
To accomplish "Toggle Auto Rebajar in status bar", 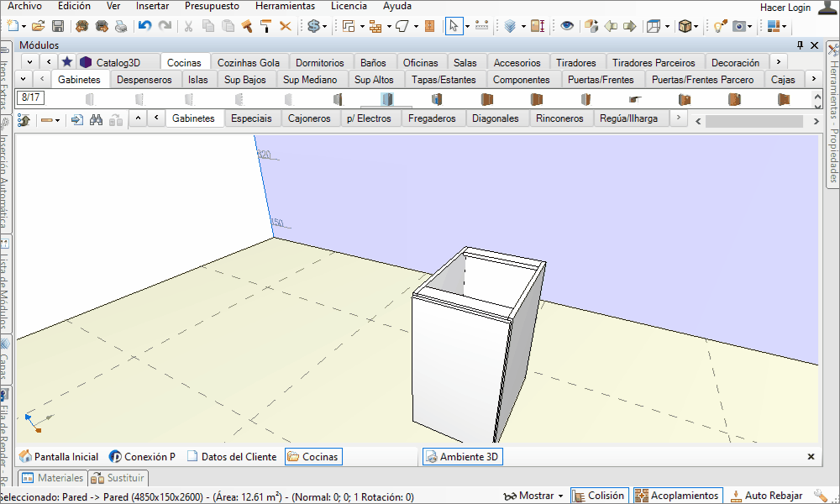I will tap(767, 496).
